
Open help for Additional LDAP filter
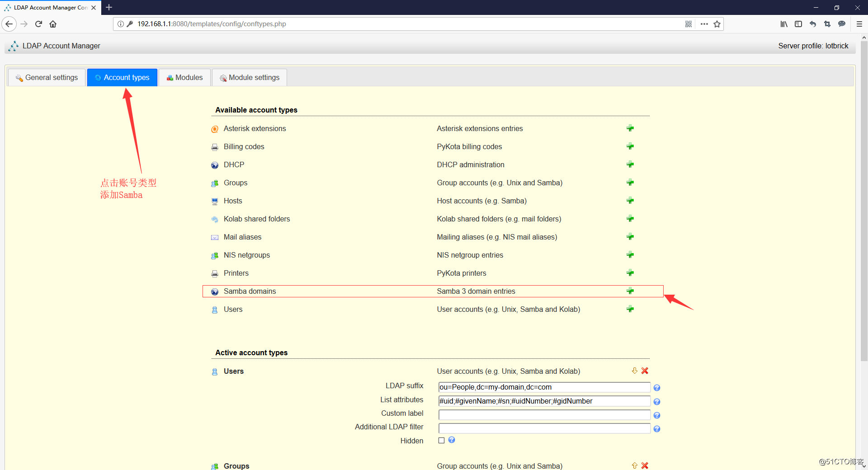657,429
